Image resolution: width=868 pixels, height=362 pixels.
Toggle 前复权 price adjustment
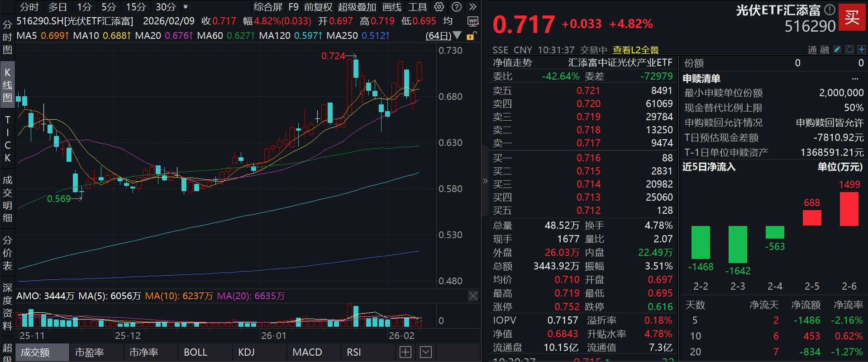318,7
